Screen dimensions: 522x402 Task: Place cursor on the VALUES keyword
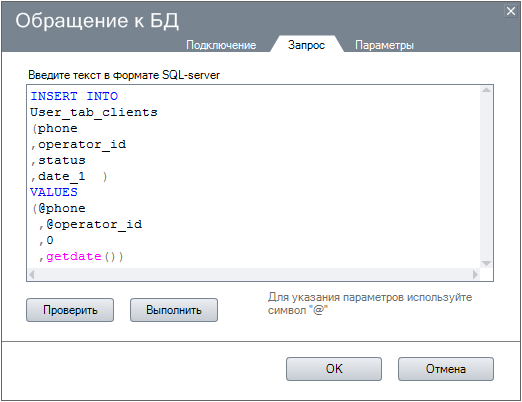click(x=54, y=192)
